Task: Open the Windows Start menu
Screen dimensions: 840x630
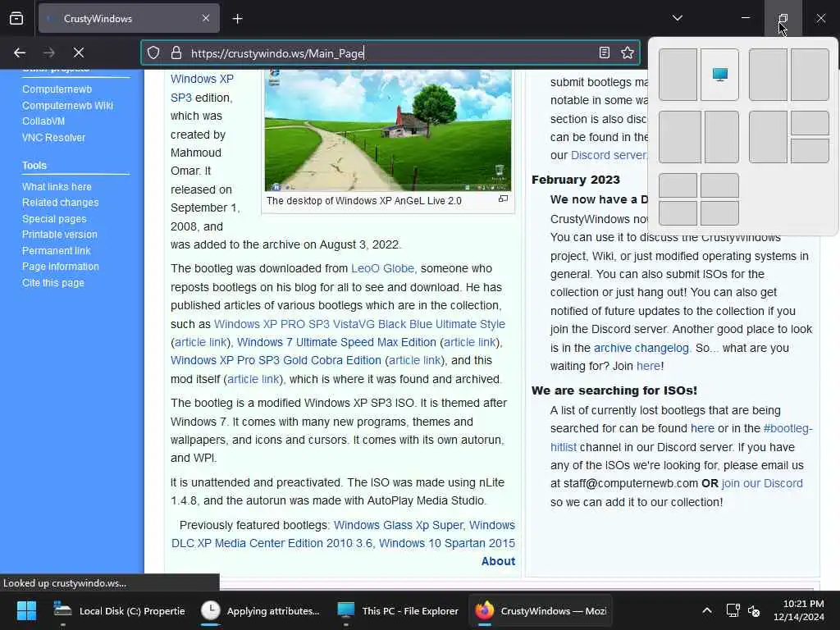Action: [26, 610]
